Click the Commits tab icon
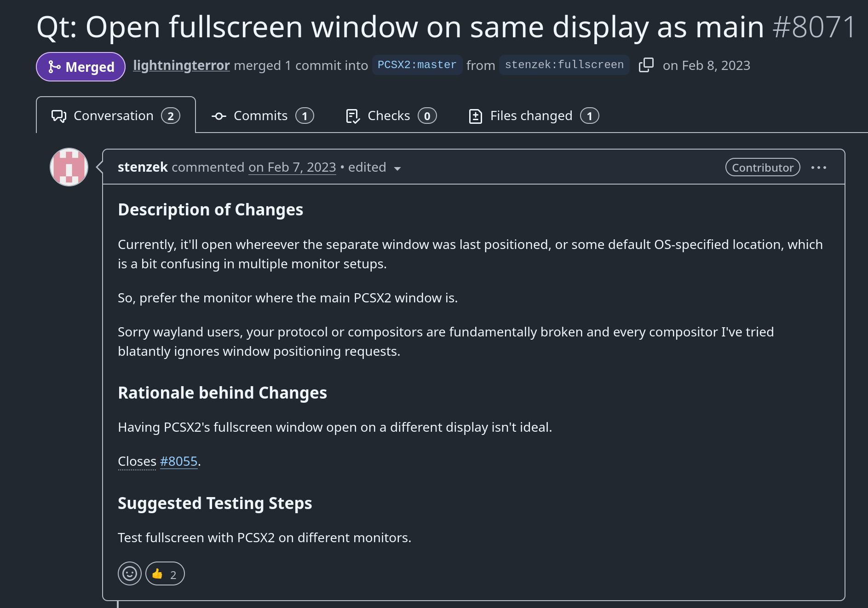This screenshot has height=608, width=868. (218, 116)
